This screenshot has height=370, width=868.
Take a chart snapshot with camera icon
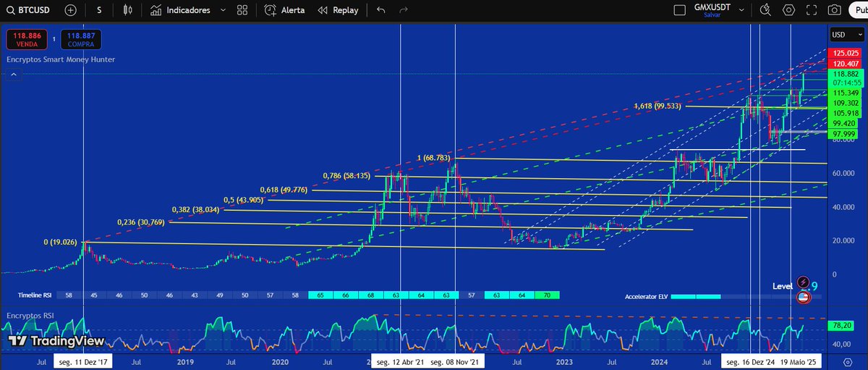835,11
